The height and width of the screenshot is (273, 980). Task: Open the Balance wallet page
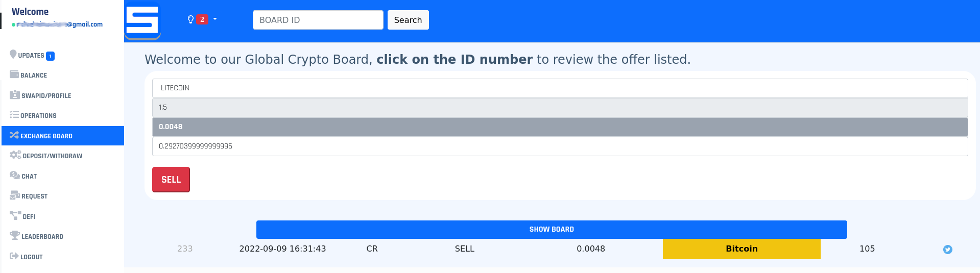29,75
